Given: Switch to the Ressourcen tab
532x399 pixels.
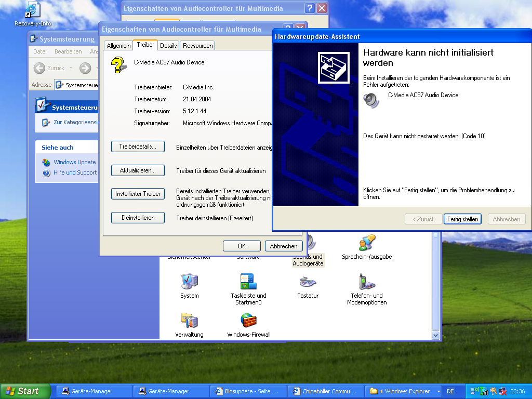Looking at the screenshot, I should click(x=197, y=46).
